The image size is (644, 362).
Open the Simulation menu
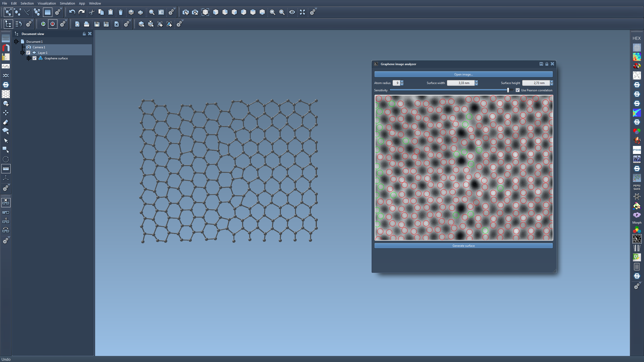point(67,3)
